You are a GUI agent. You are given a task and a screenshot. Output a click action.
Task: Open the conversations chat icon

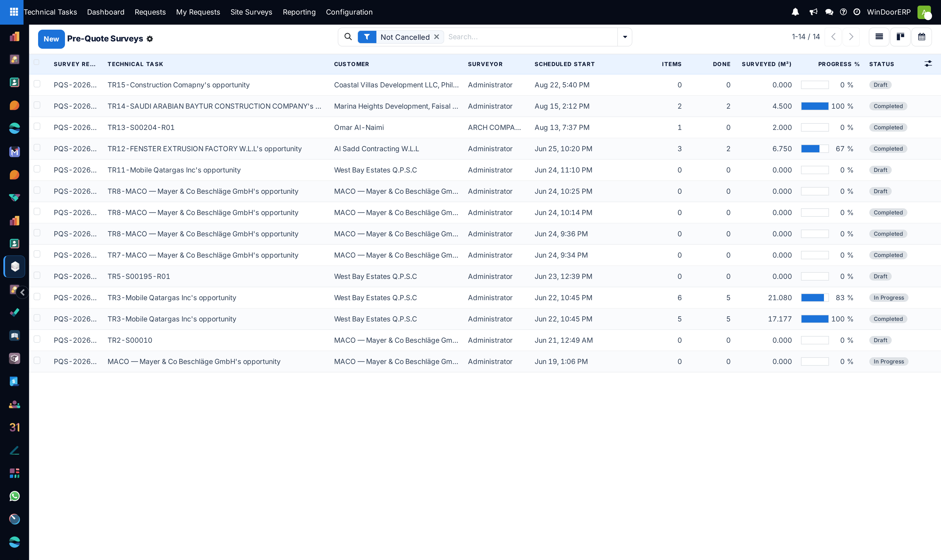[829, 12]
